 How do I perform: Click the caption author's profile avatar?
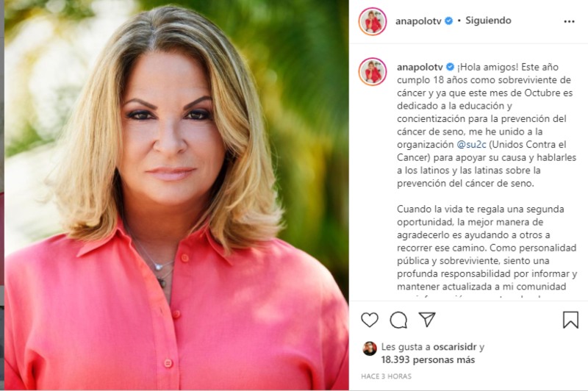click(x=373, y=71)
